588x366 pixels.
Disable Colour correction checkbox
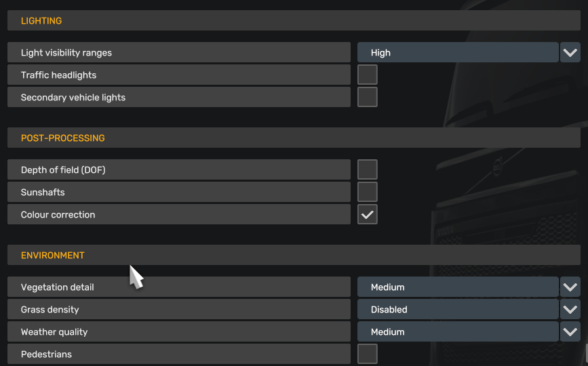(368, 214)
